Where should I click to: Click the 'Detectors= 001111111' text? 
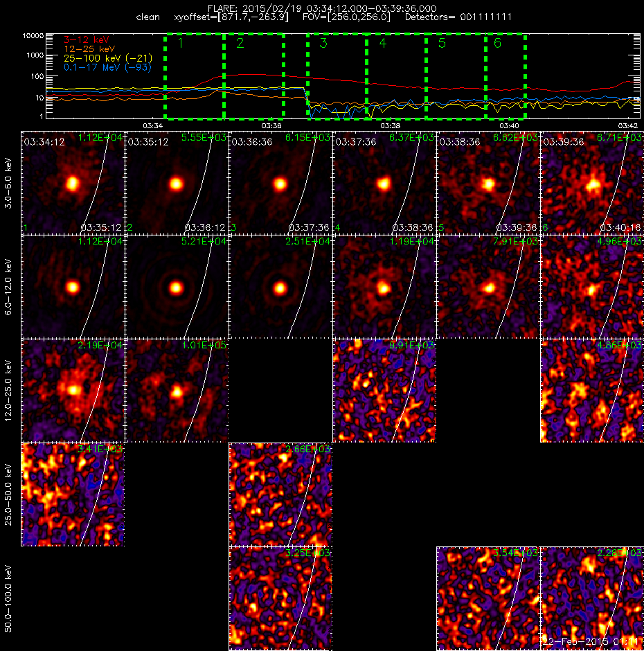[x=458, y=17]
